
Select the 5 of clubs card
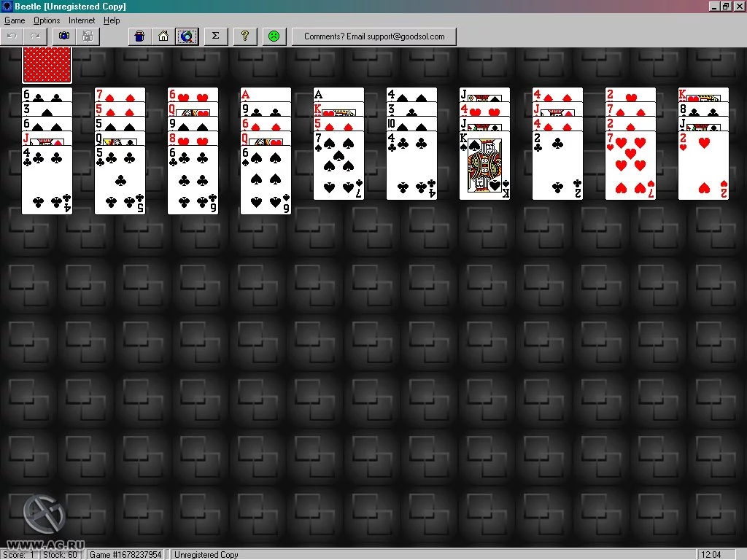[x=120, y=180]
